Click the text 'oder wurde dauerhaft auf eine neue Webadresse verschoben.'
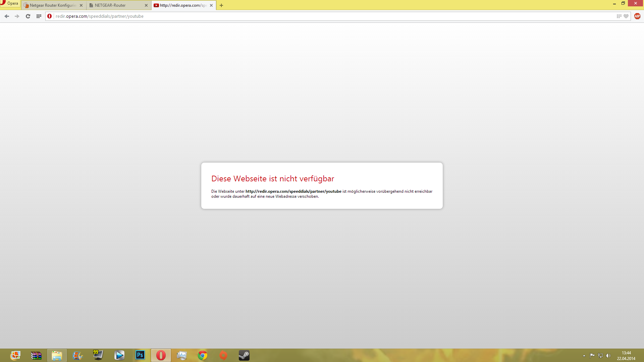 coord(265,196)
